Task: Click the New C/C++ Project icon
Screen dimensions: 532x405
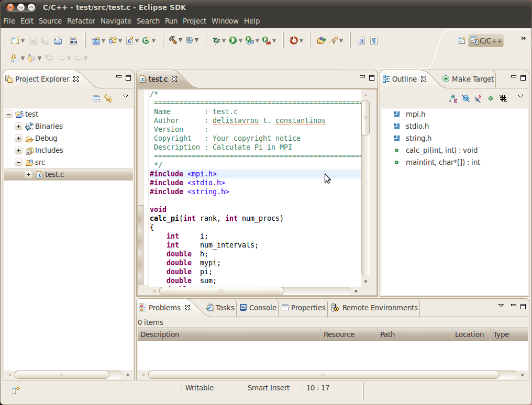Action: tap(96, 41)
